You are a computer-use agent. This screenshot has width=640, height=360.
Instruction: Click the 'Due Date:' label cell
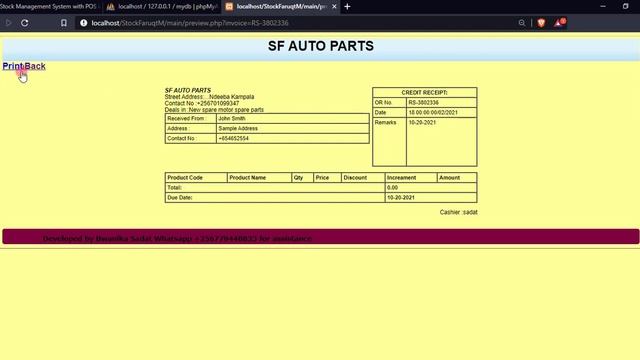coord(275,198)
